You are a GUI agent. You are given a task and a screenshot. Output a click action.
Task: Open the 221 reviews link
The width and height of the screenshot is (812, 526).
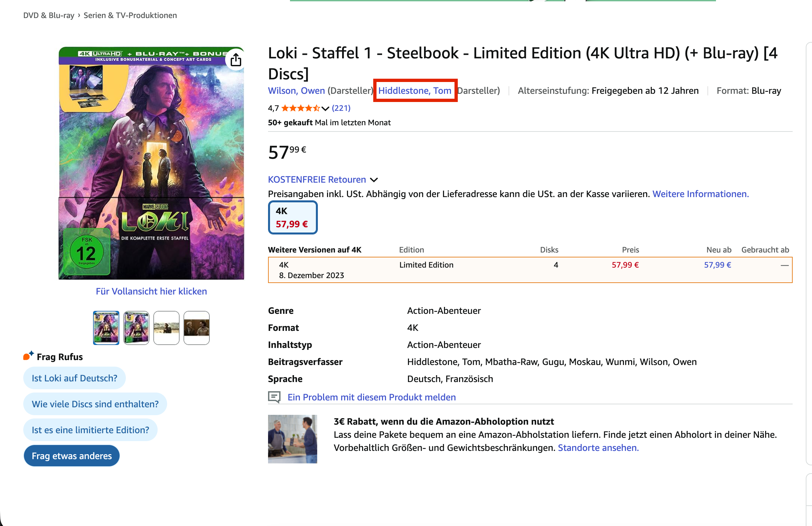[341, 108]
